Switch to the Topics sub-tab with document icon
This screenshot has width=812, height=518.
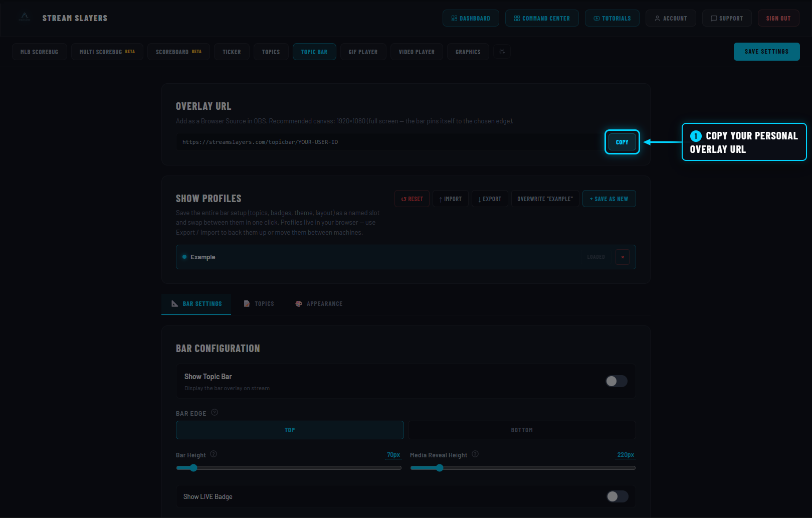pyautogui.click(x=259, y=304)
